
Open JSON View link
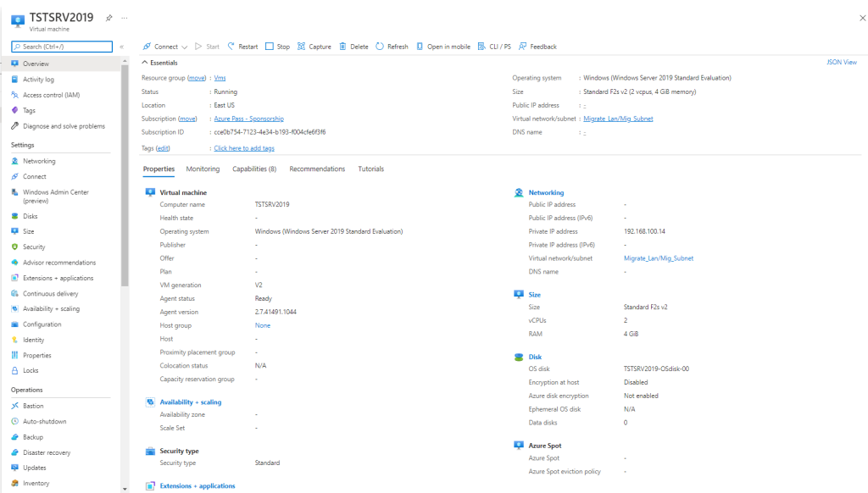click(842, 62)
